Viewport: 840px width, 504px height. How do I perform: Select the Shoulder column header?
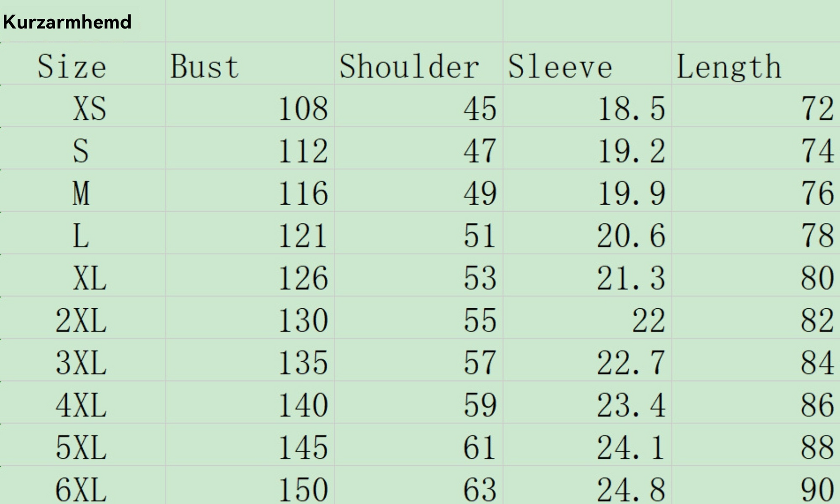click(419, 63)
